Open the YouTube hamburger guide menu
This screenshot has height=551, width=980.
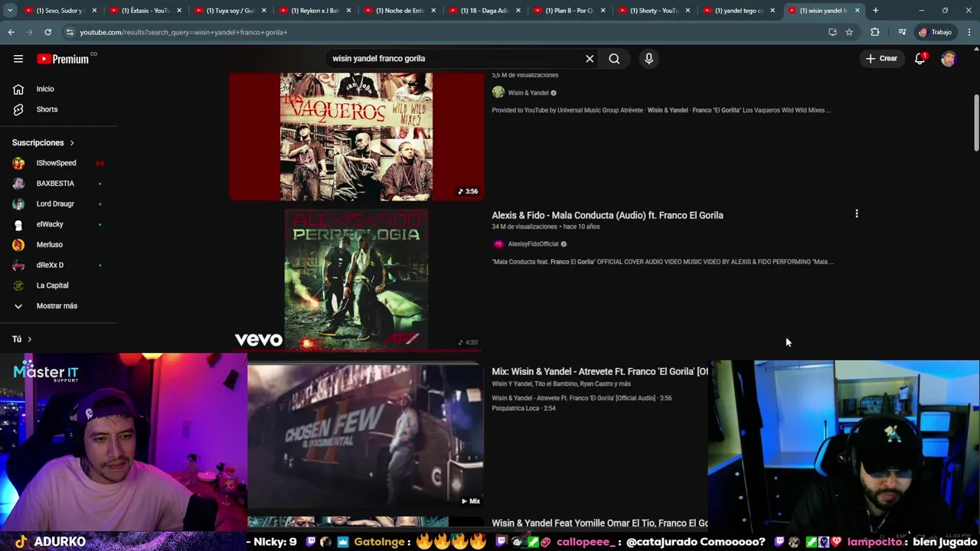click(x=18, y=59)
